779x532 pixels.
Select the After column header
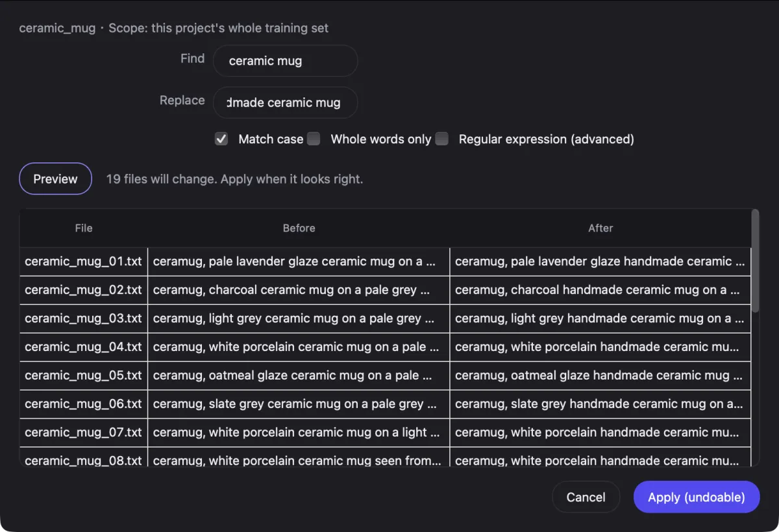tap(600, 228)
